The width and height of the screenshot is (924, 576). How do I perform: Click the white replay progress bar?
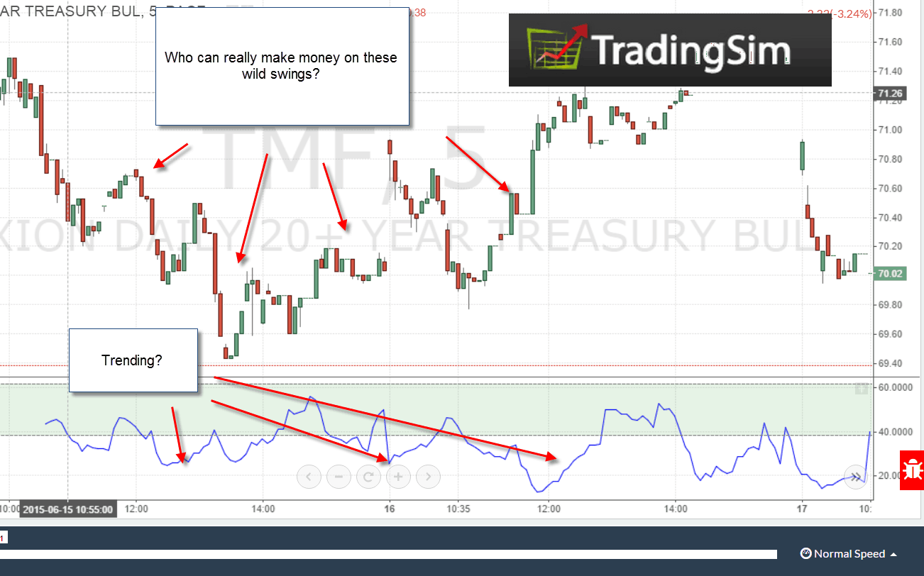point(388,554)
